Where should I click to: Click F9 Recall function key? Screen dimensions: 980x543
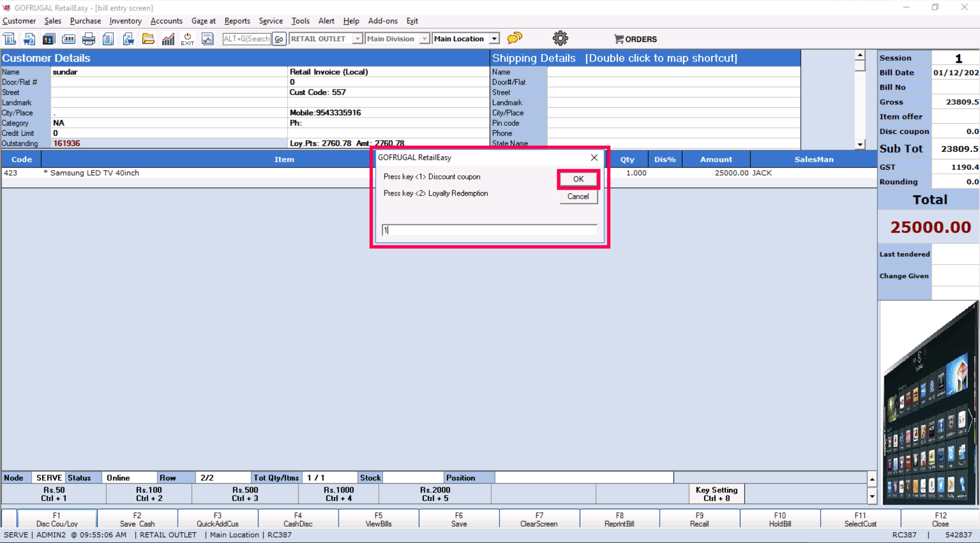point(700,520)
